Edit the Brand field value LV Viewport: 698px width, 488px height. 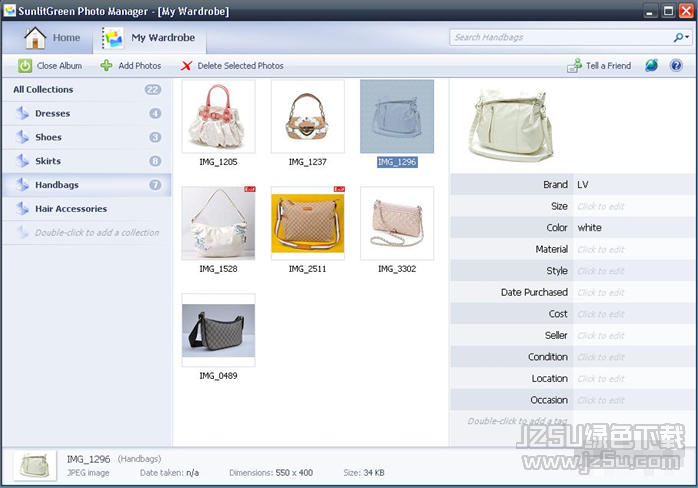(x=633, y=185)
